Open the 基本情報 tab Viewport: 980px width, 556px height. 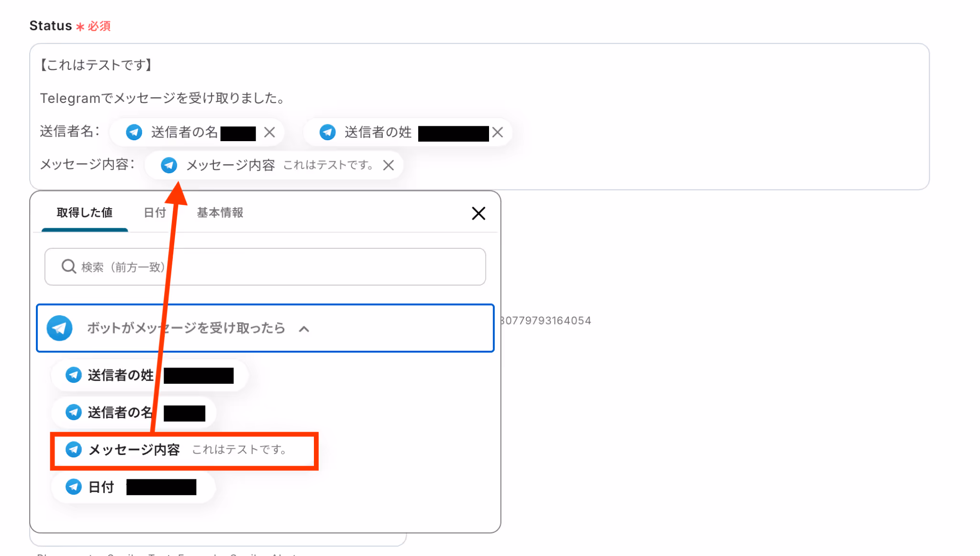coord(220,213)
